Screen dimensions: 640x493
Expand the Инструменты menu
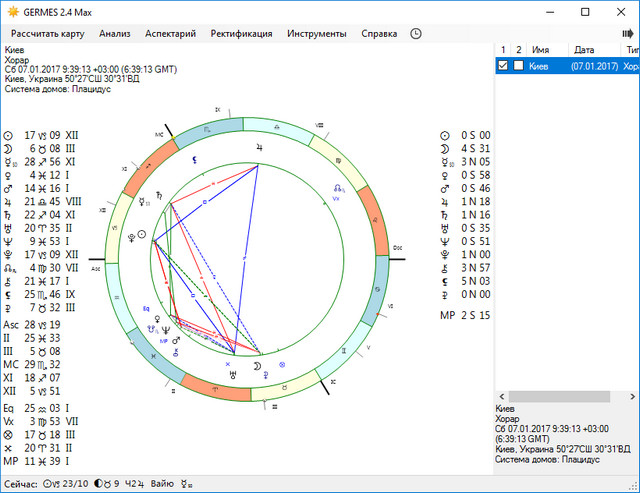(x=317, y=33)
